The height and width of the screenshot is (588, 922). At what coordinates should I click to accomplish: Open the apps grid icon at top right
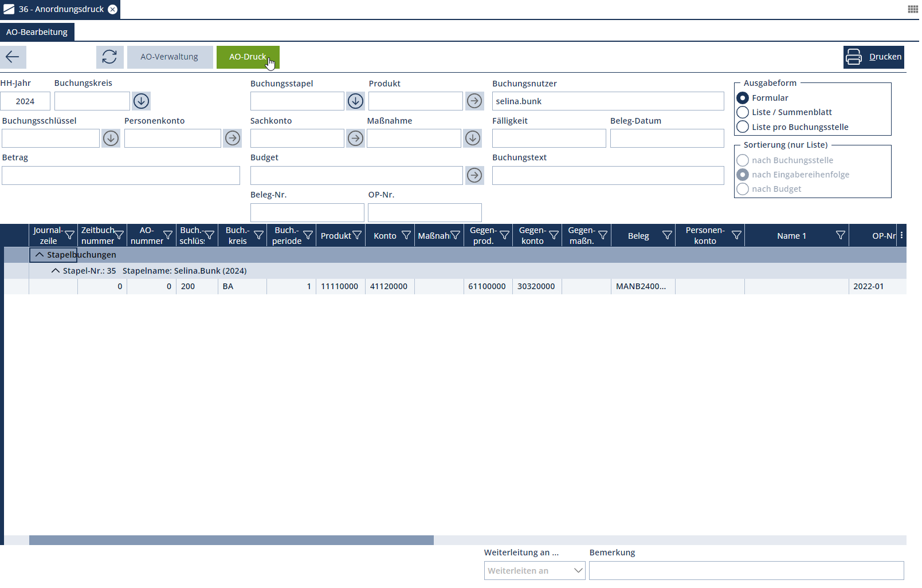point(913,9)
